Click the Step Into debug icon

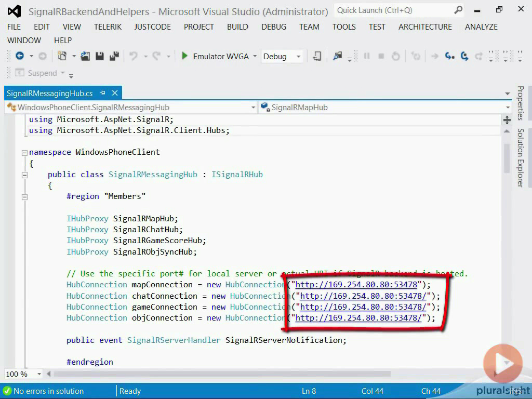450,56
